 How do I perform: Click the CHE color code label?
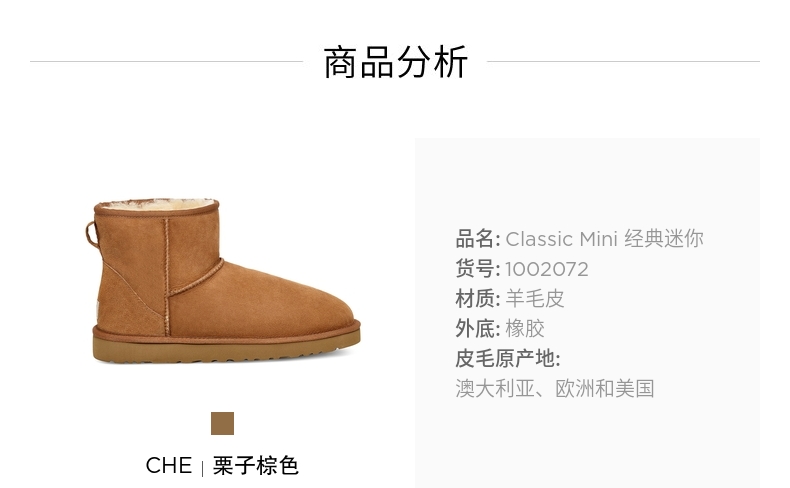pyautogui.click(x=169, y=465)
